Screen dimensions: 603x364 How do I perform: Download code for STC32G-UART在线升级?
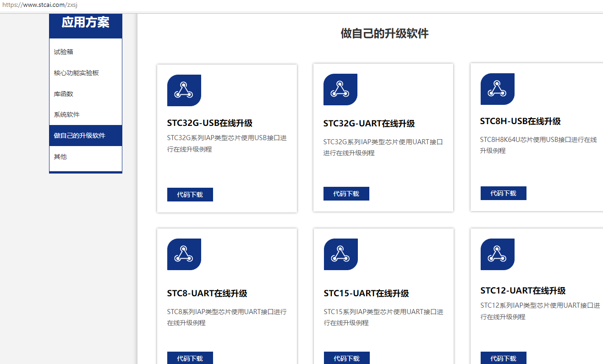pos(346,194)
